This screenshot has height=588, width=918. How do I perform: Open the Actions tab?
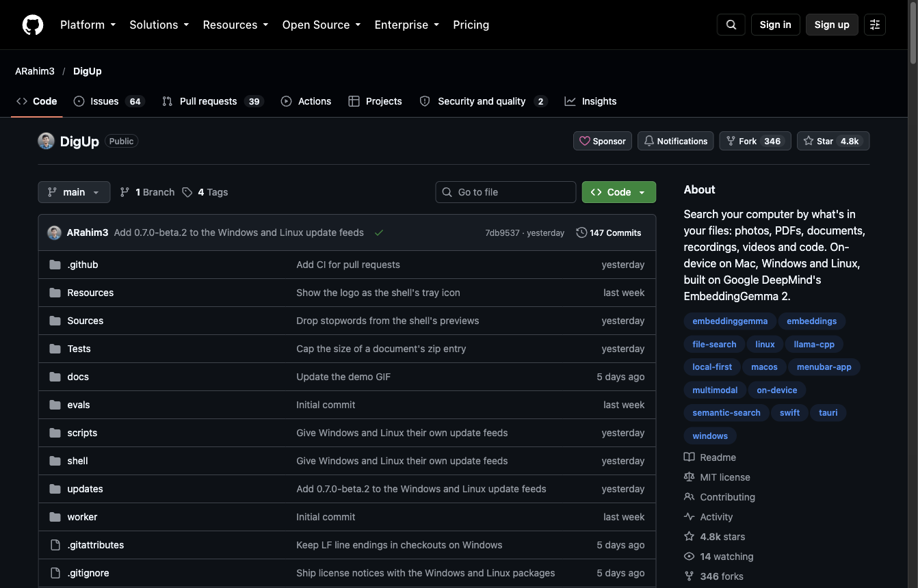[306, 101]
